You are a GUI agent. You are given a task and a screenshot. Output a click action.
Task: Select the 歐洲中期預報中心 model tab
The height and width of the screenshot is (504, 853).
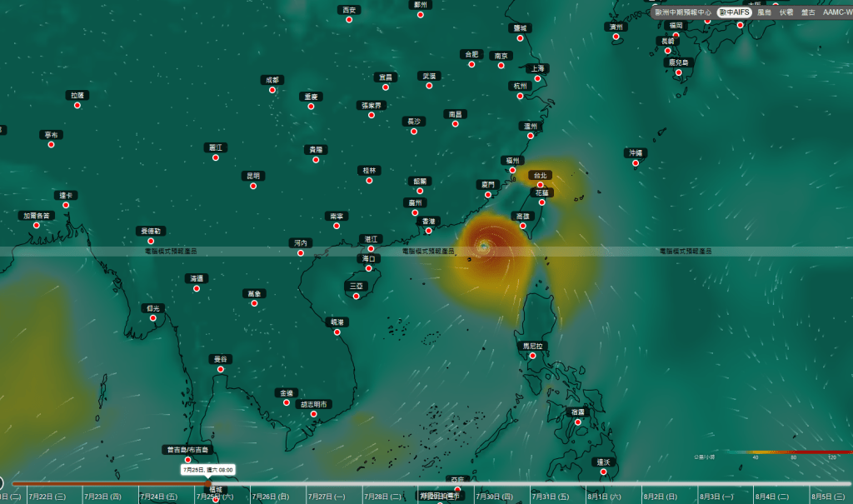tap(683, 12)
